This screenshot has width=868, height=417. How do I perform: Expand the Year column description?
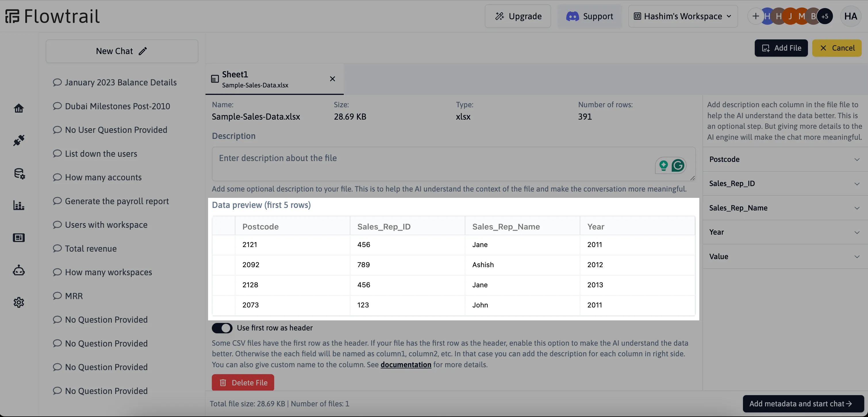785,232
